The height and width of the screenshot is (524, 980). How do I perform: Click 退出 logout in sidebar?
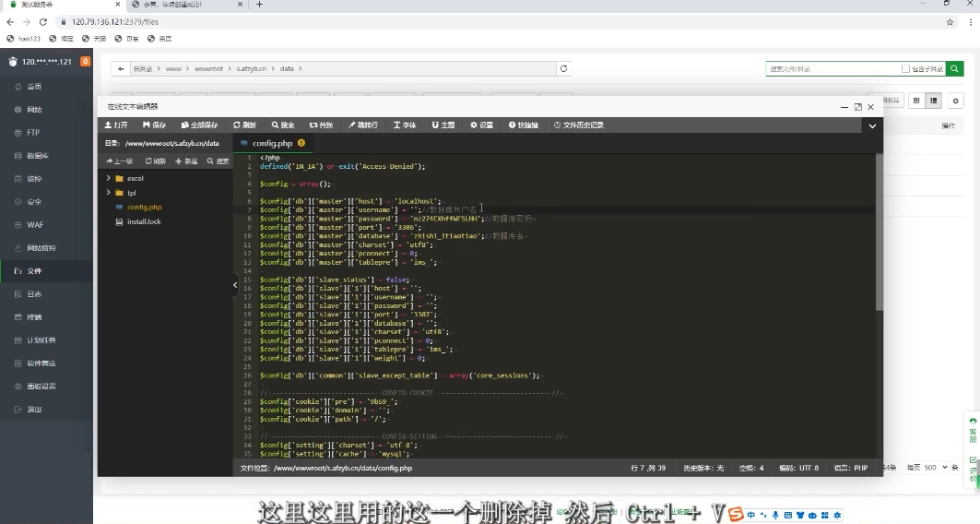(x=46, y=410)
